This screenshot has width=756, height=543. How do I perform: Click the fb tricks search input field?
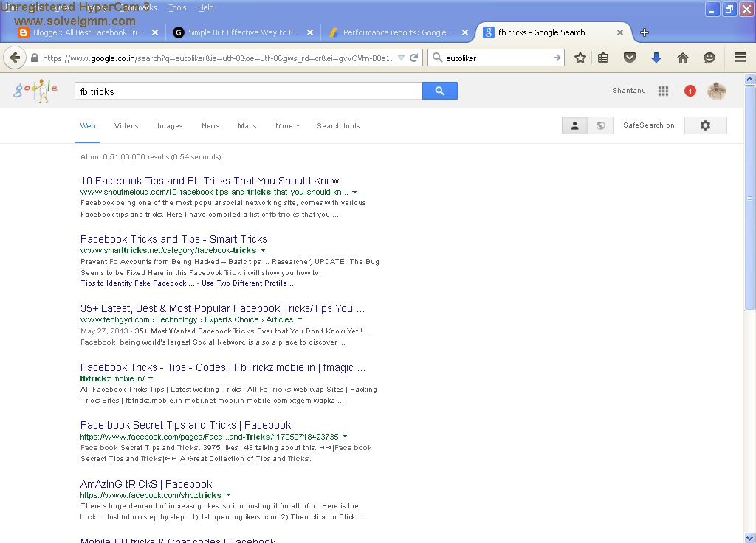tap(248, 91)
